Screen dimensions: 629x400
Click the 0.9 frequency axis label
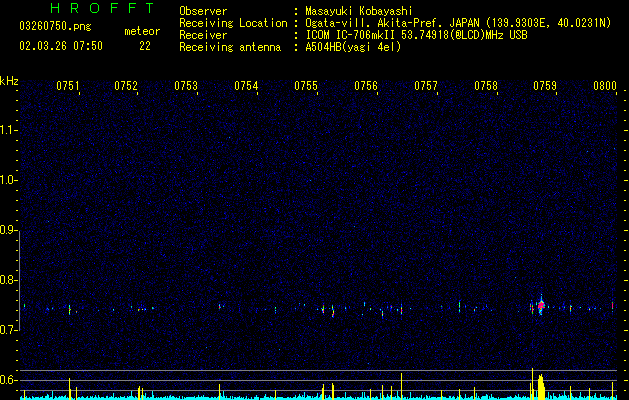[x=8, y=230]
